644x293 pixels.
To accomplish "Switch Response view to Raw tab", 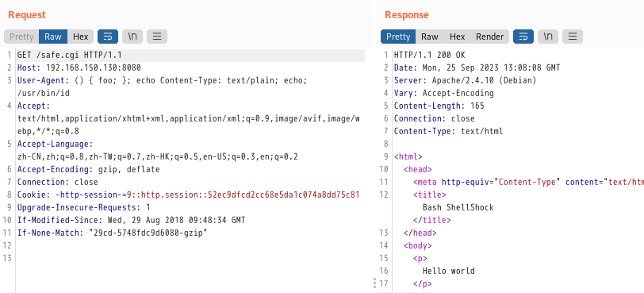I will coord(430,37).
